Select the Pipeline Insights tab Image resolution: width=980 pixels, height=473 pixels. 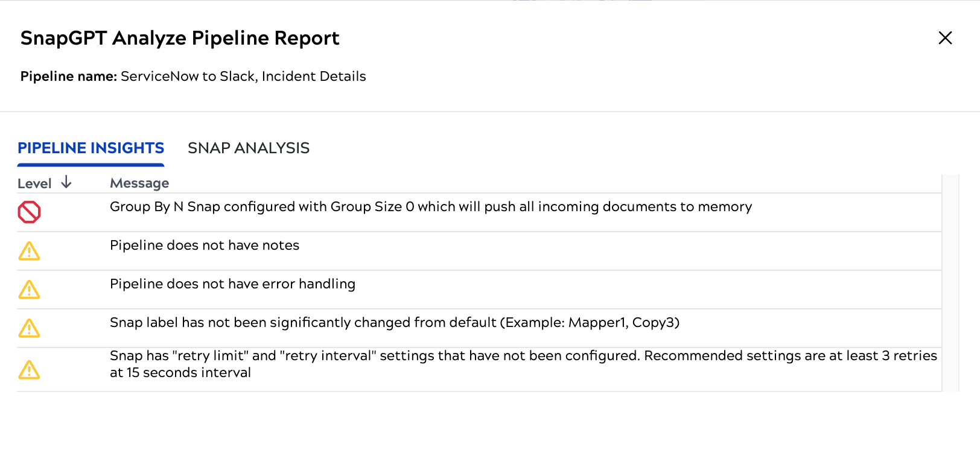click(91, 148)
